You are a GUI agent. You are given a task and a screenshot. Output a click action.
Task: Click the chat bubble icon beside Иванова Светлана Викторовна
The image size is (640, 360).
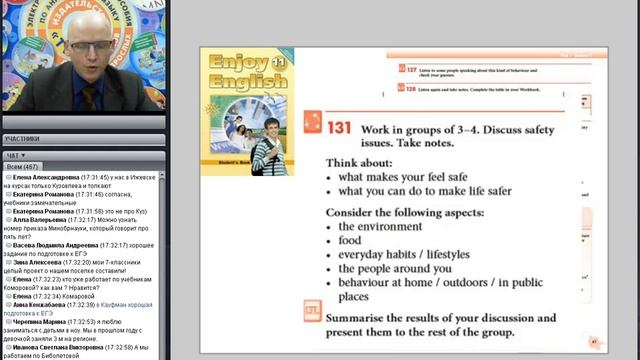[x=8, y=347]
